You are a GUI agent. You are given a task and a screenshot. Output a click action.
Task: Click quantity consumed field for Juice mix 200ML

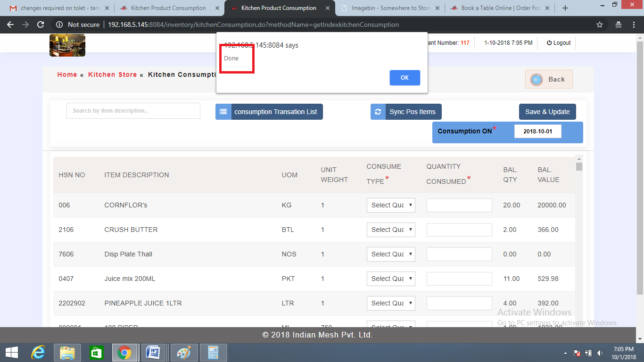tap(459, 279)
